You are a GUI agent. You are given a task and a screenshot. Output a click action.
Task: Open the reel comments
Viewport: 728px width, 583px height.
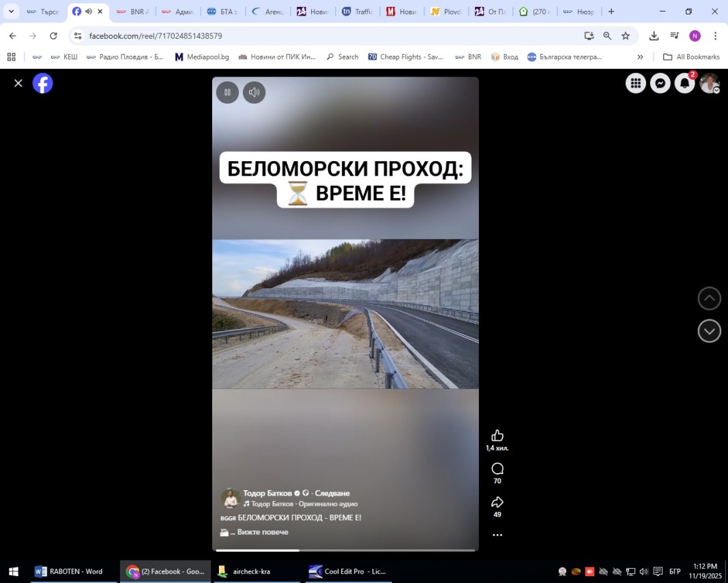(x=497, y=468)
